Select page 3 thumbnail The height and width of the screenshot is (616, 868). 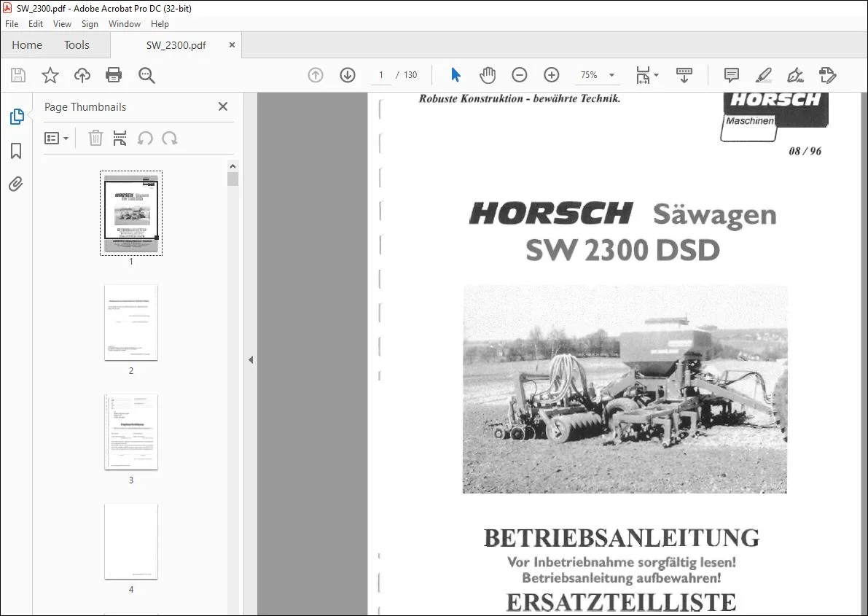pos(131,432)
